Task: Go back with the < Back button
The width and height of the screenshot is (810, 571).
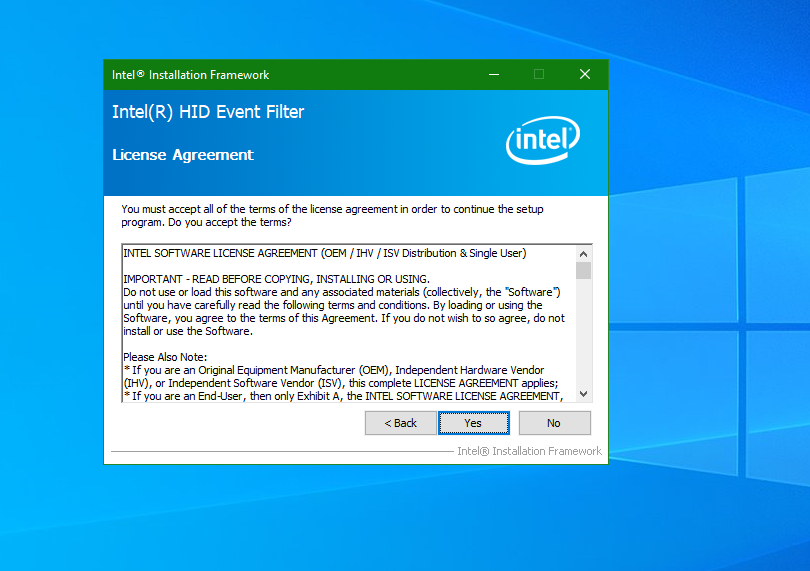Action: tap(400, 423)
